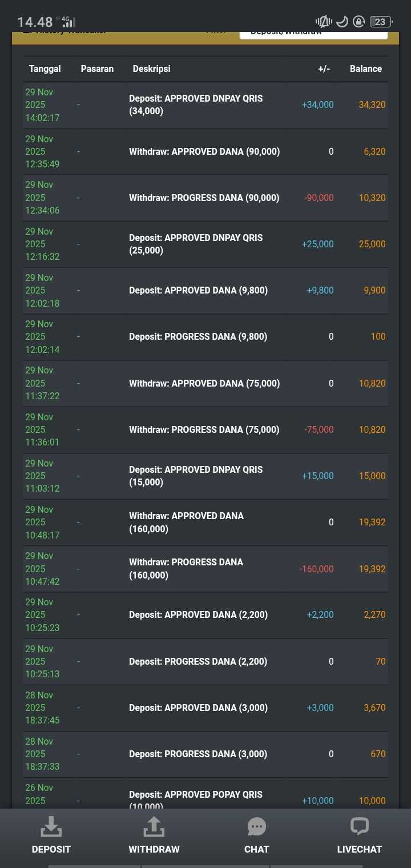Tap the Deposit icon in bottom bar
411x868 pixels.
pos(51,827)
